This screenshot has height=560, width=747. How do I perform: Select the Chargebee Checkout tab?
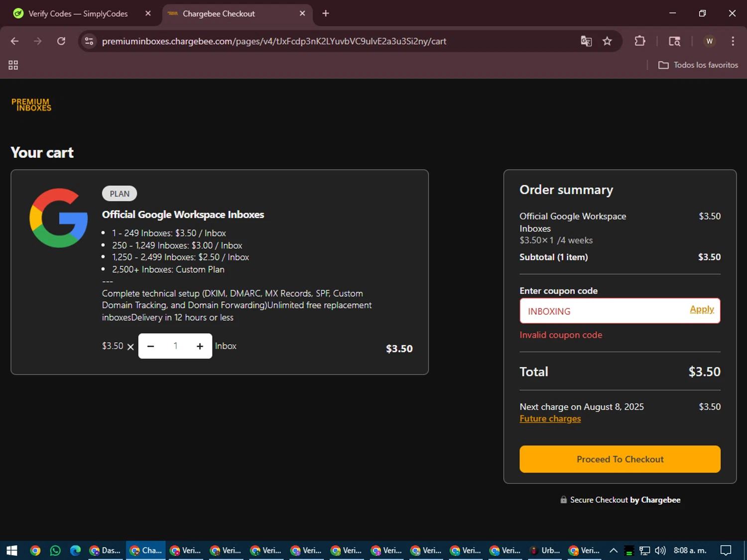219,14
